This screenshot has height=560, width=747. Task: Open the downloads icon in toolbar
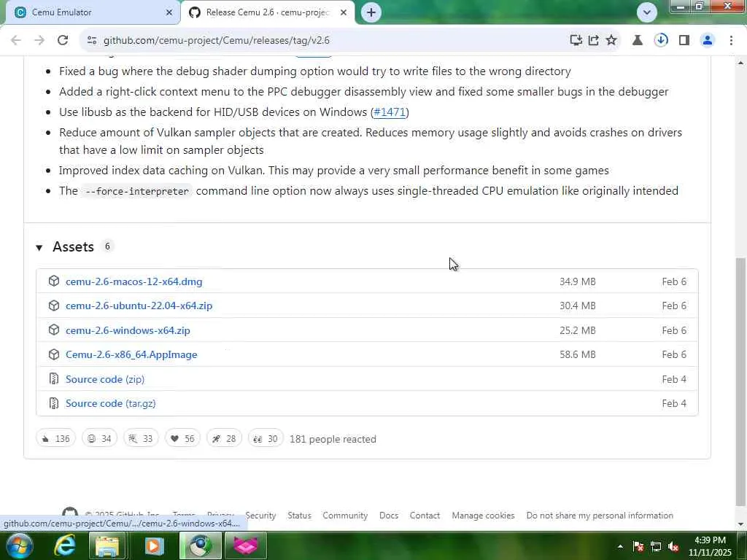(x=661, y=41)
